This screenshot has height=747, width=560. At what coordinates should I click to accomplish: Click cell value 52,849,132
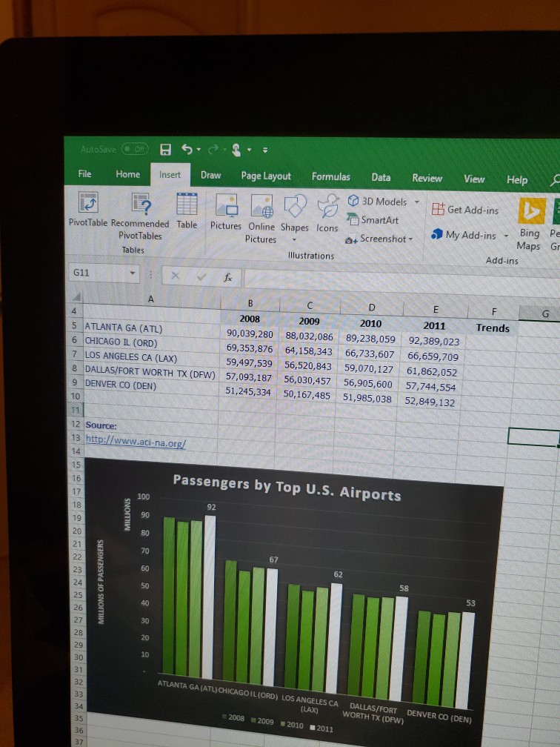[x=430, y=402]
